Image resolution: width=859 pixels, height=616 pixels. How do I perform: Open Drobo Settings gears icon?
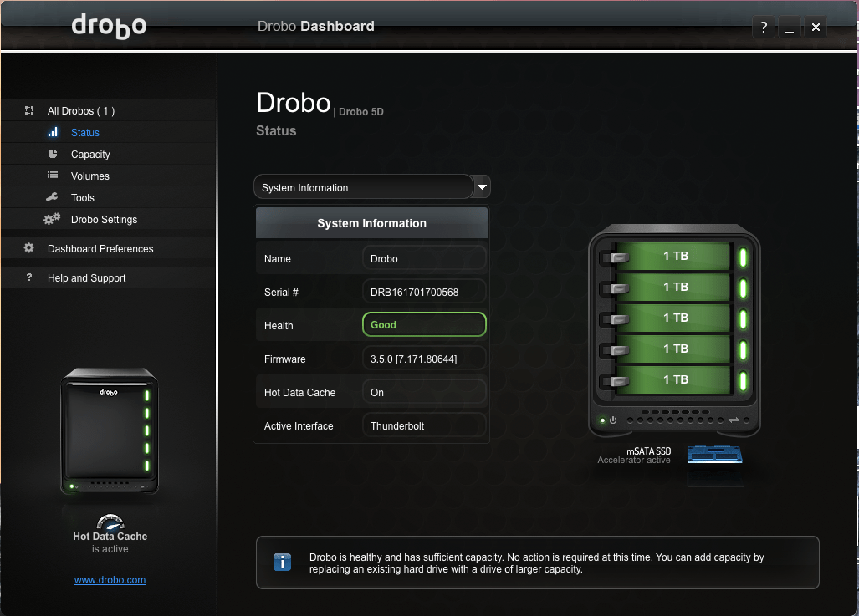pos(52,219)
